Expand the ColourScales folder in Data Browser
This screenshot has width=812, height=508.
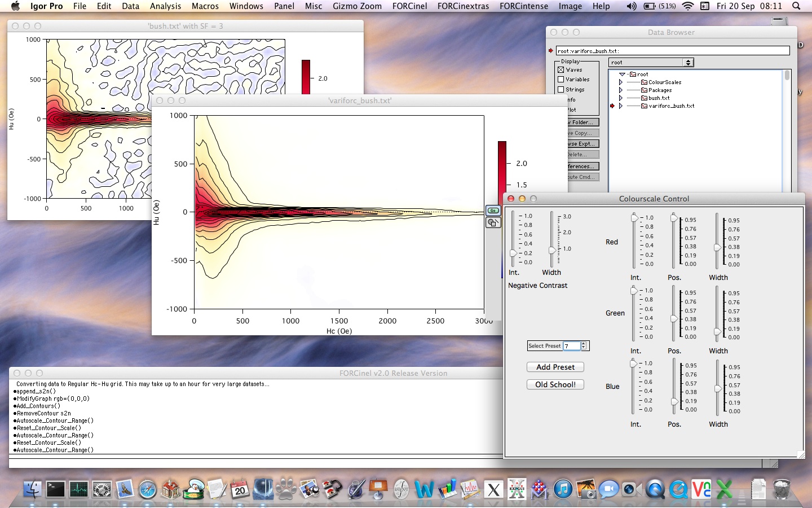[621, 82]
